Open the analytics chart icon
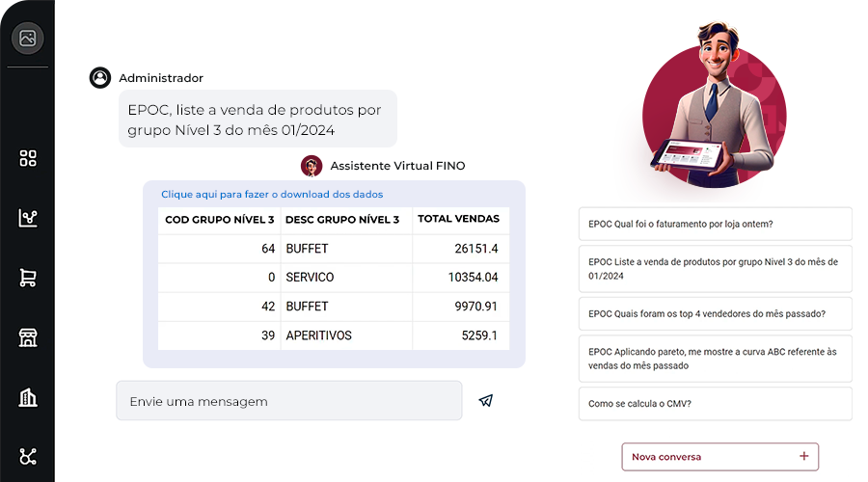 coord(28,218)
